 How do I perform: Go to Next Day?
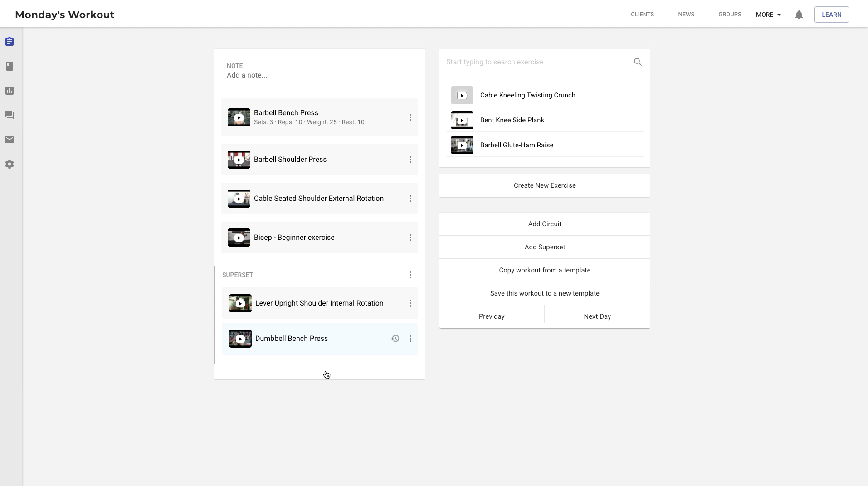[x=597, y=316]
